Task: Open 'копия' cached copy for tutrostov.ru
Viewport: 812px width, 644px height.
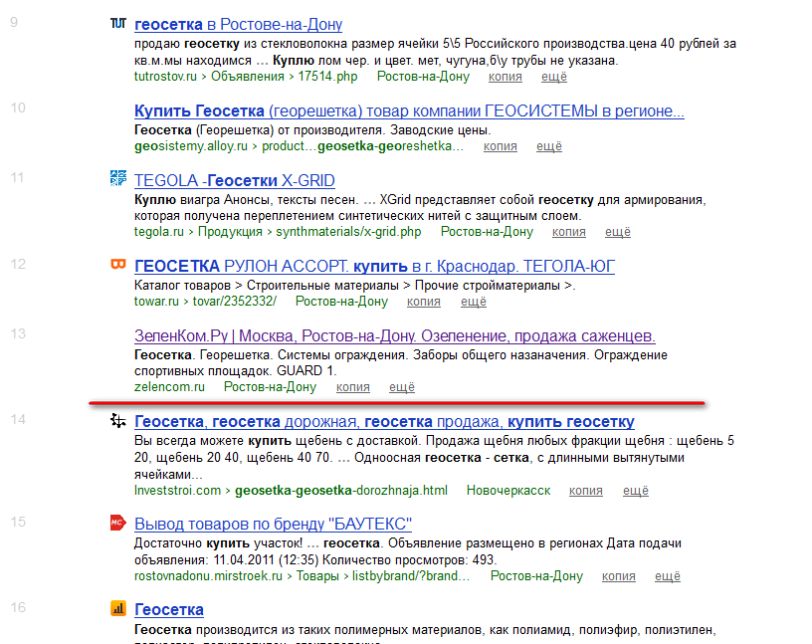Action: coord(505,77)
